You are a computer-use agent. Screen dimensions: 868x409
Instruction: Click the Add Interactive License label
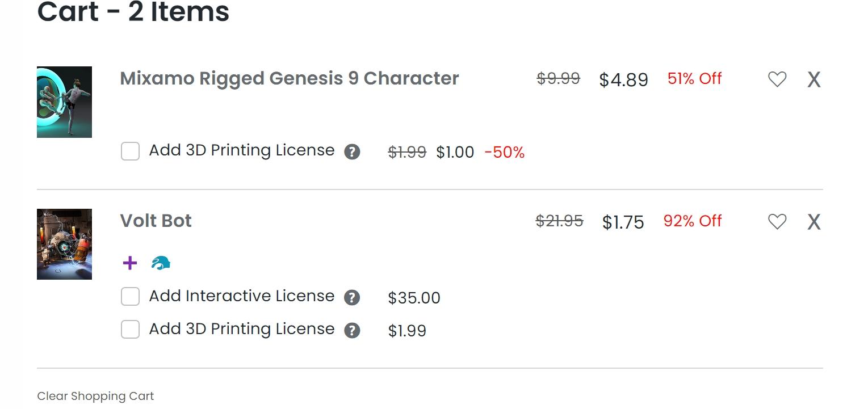click(x=241, y=296)
